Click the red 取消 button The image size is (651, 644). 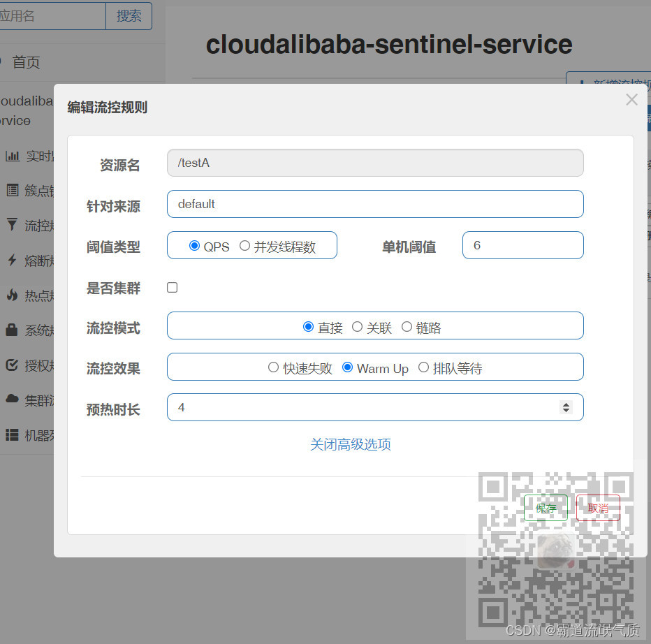[x=598, y=508]
